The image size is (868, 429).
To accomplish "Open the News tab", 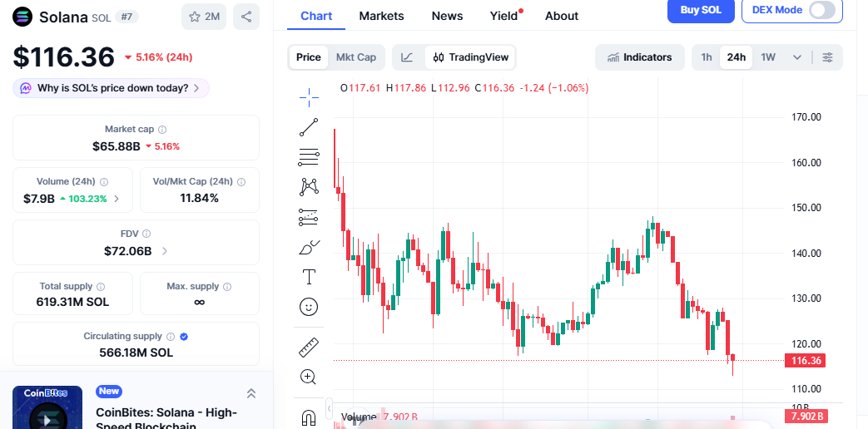I will 447,16.
